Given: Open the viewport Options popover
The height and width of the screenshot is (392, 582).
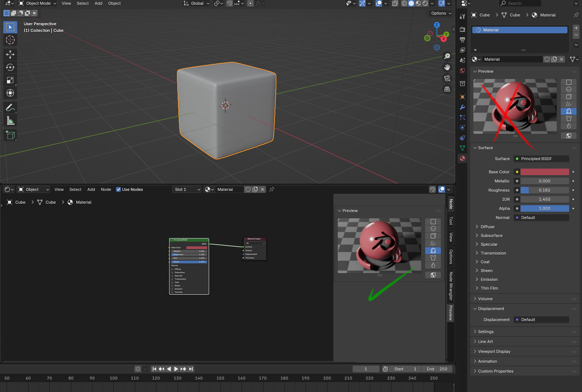Looking at the screenshot, I should (x=441, y=13).
